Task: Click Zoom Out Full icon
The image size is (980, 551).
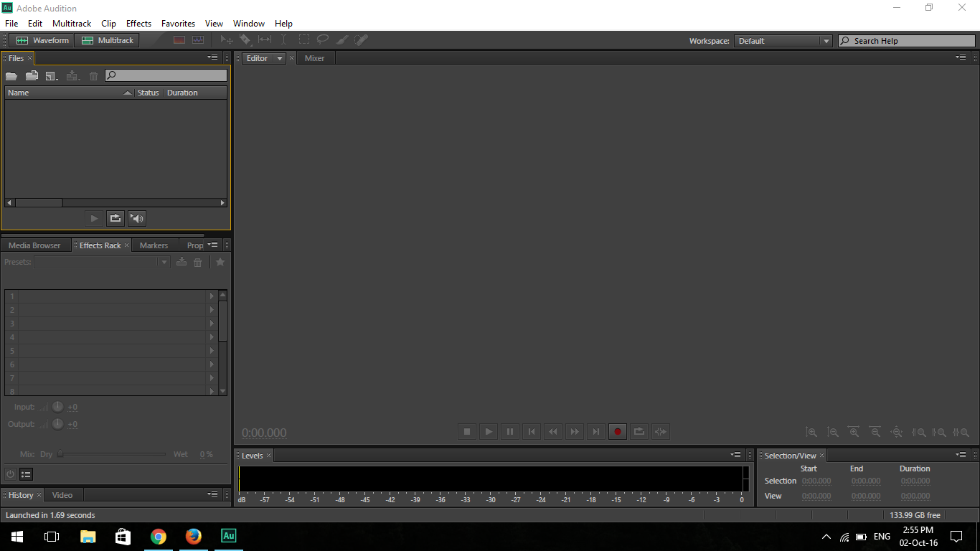Action: (x=897, y=432)
